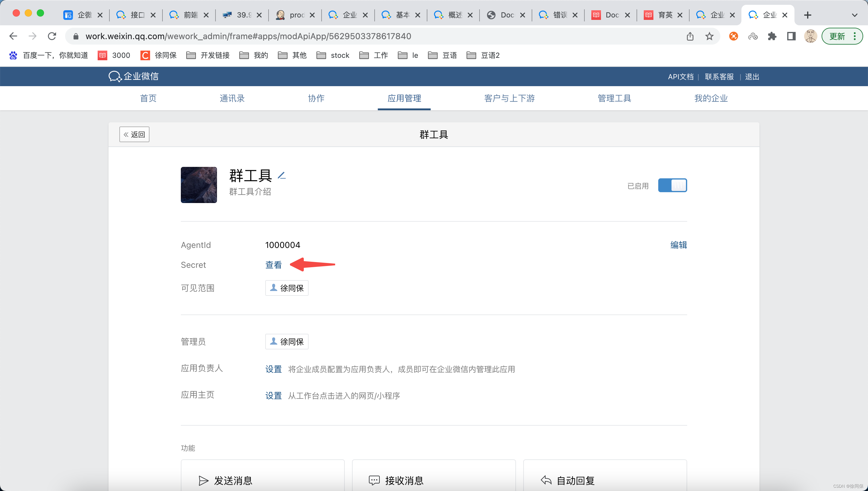Open a new tab with plus button
The image size is (868, 491).
tap(807, 15)
